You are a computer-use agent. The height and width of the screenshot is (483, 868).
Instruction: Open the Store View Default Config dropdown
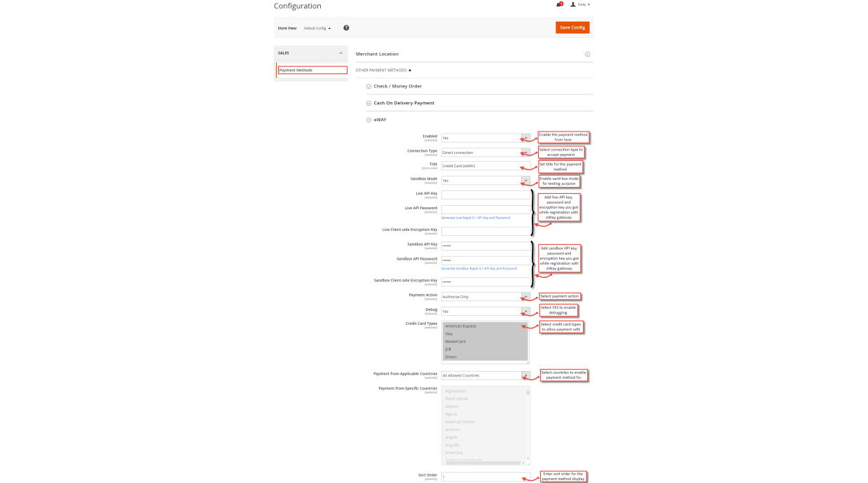(x=317, y=28)
